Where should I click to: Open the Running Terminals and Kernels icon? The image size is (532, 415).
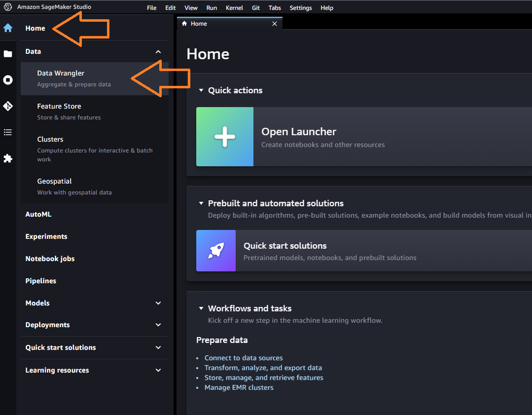coord(8,80)
